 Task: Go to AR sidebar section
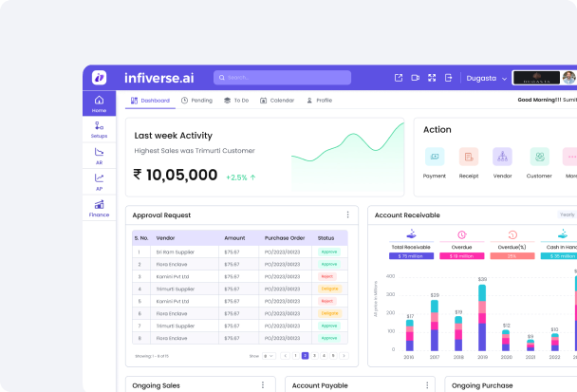pyautogui.click(x=99, y=155)
